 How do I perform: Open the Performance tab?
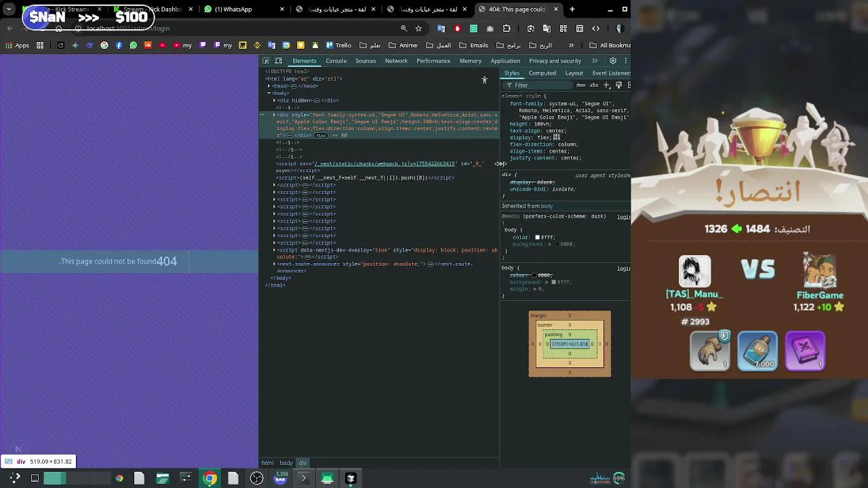coord(433,61)
